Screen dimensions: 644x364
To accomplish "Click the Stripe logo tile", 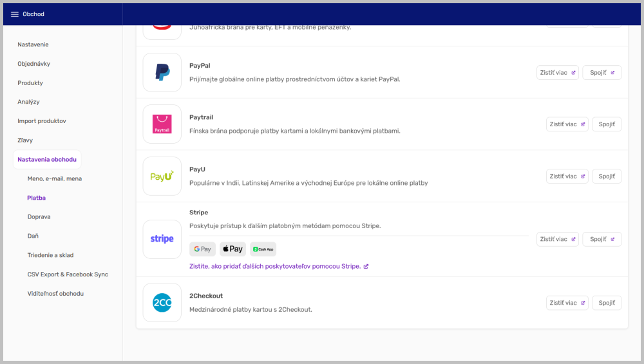I will (162, 239).
